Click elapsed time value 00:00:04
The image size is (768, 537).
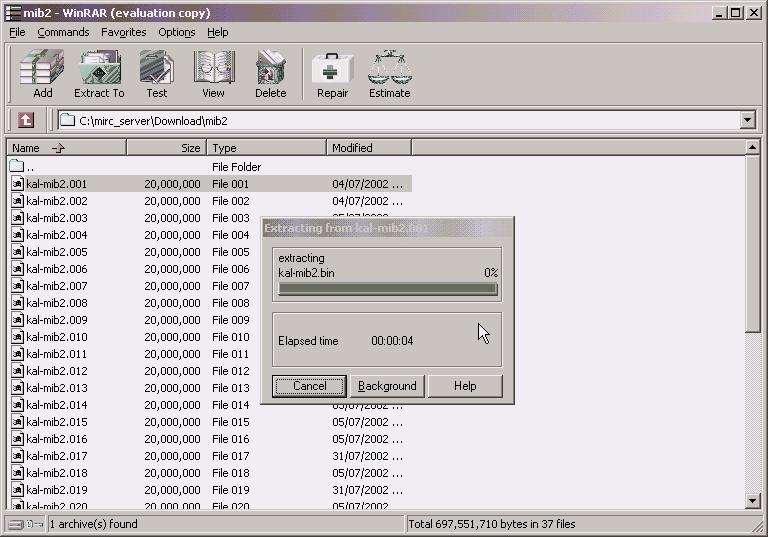click(392, 341)
